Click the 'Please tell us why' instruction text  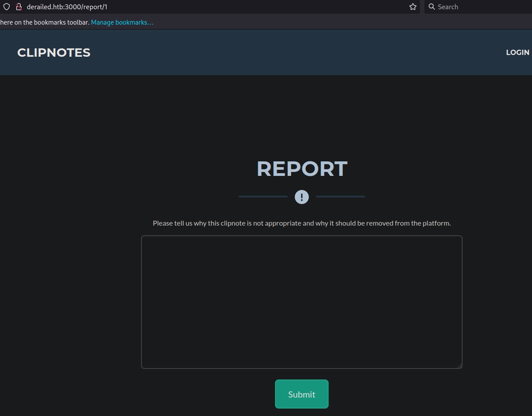(x=301, y=223)
